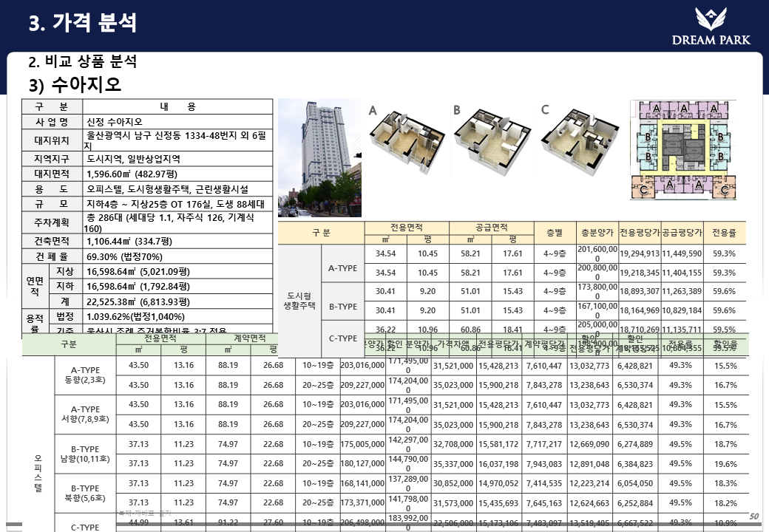This screenshot has height=532, width=769.
Task: Select the '10,829,184' value
Action: [682, 310]
